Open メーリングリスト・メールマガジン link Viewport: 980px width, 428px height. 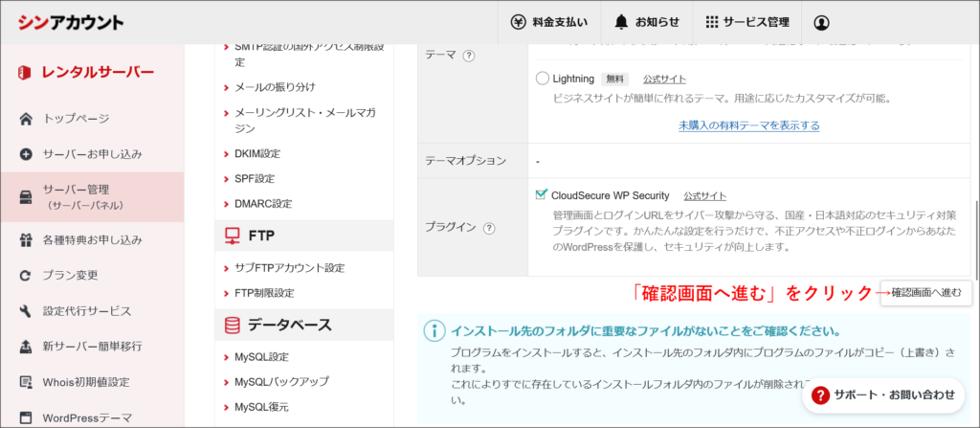click(x=304, y=121)
